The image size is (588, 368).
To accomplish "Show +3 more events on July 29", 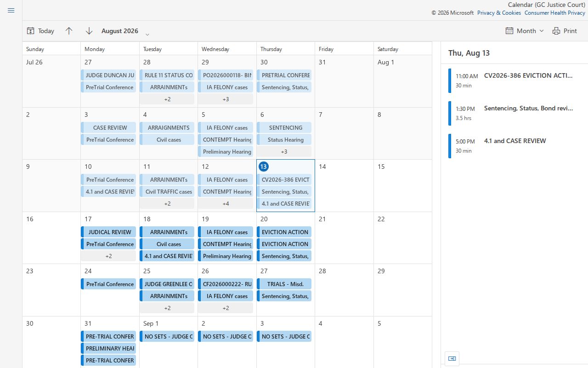I will point(226,99).
